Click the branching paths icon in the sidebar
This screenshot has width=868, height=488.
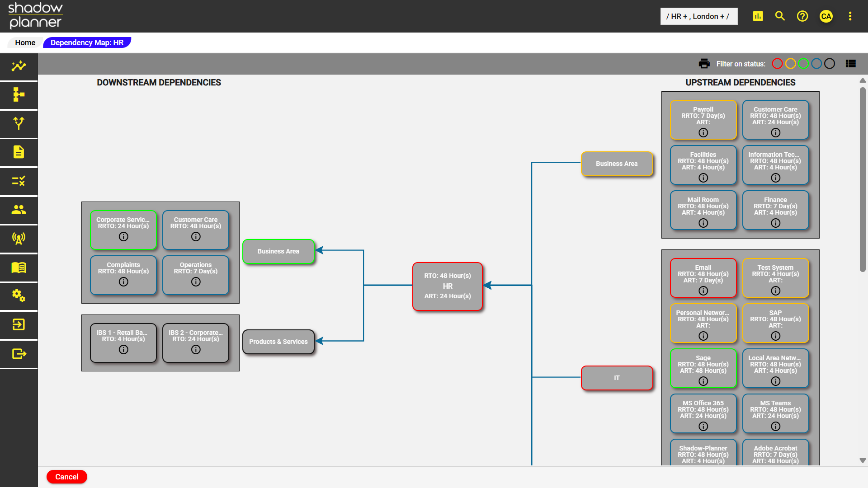(18, 123)
